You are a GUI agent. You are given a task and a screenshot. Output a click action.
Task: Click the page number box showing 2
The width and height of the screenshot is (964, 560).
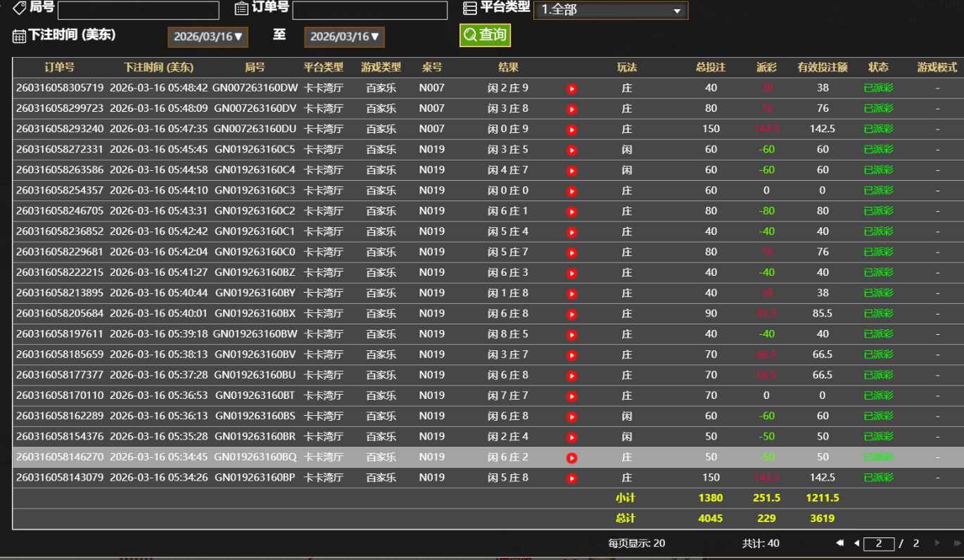tap(880, 543)
